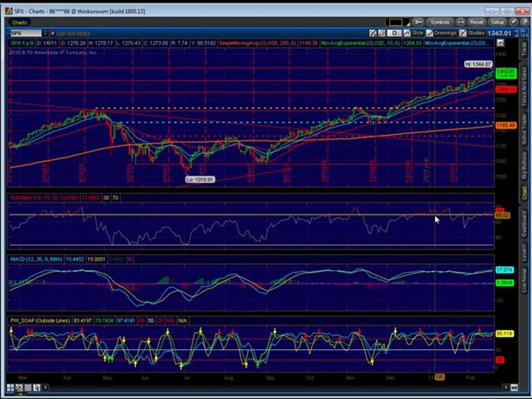Open the Times And Sales sidebar tab
The image size is (532, 399).
[524, 87]
